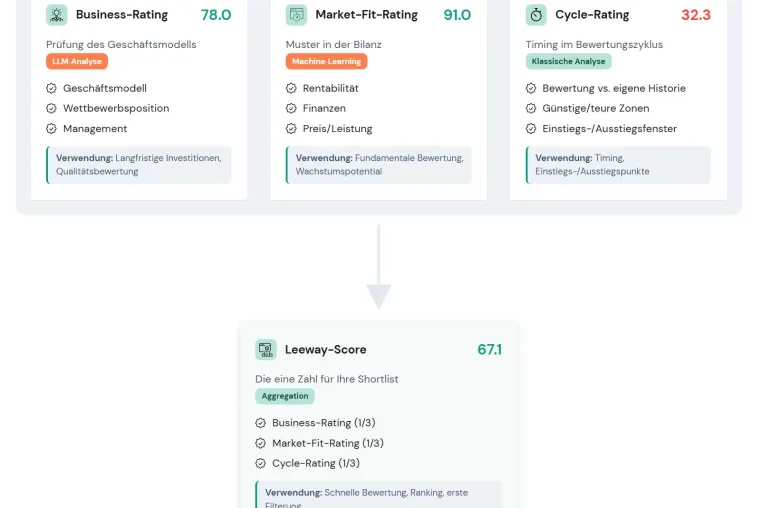Click the Cycle-Rating score 32.3
Viewport: 762px width, 508px height.
[x=695, y=15]
